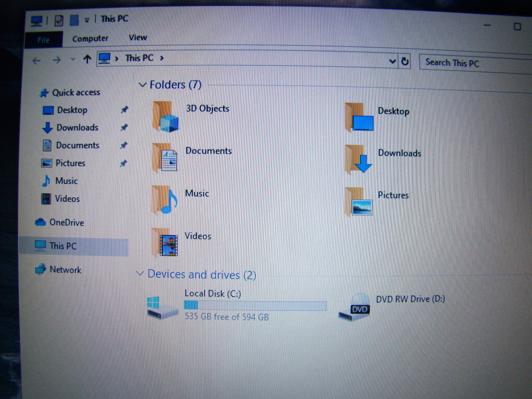Click the Quick access star icon
532x399 pixels.
coord(44,93)
